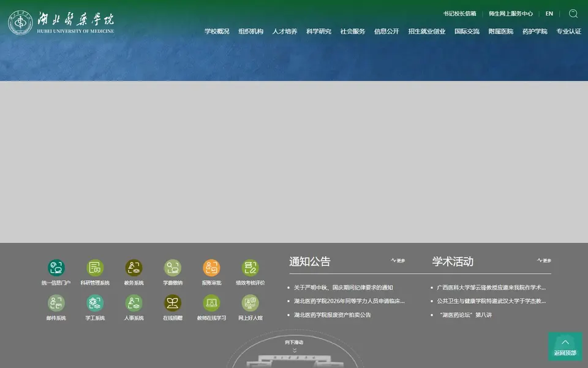Screen dimensions: 588x368
Task: Open the 网上好人馆 icon
Action: click(250, 303)
